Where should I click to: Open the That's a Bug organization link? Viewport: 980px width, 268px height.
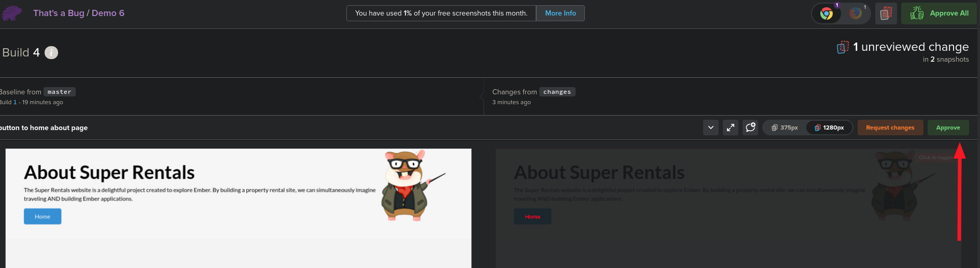coord(59,13)
